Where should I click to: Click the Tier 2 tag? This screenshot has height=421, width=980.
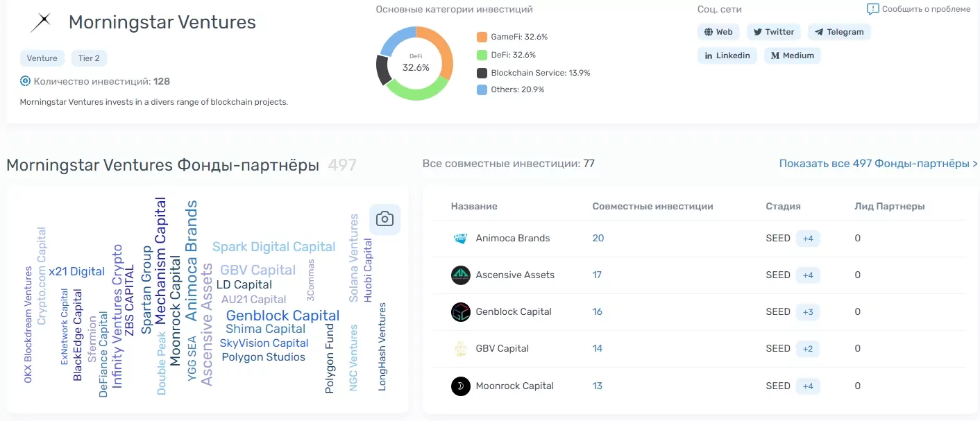(x=89, y=58)
